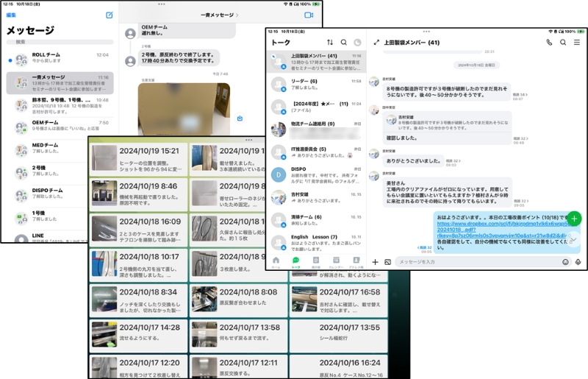Open OEMチーム conversation in Messages list

60,128
